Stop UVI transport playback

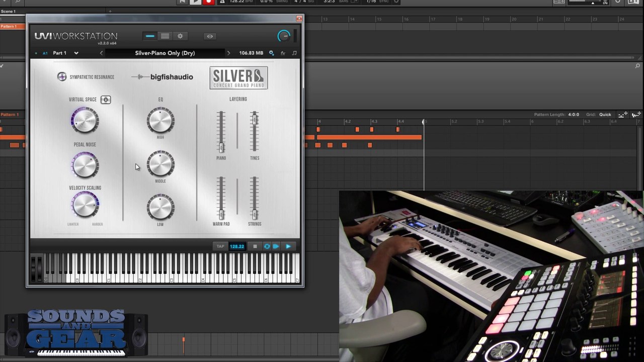(x=255, y=246)
